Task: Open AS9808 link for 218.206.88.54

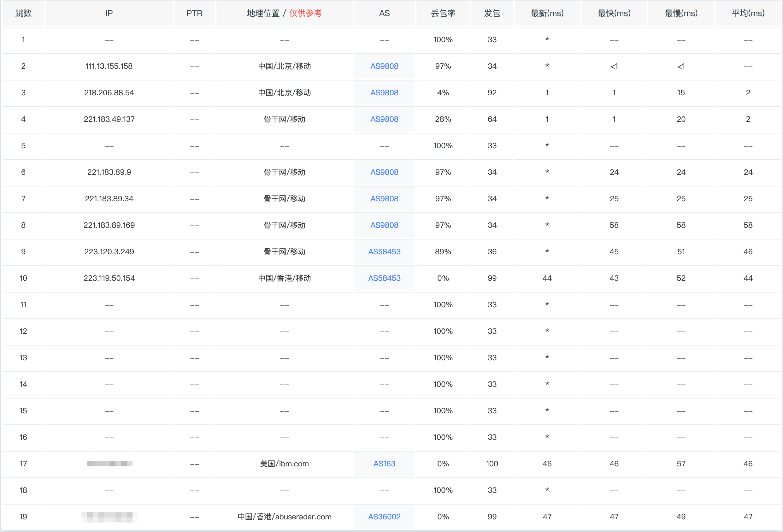Action: [x=384, y=93]
